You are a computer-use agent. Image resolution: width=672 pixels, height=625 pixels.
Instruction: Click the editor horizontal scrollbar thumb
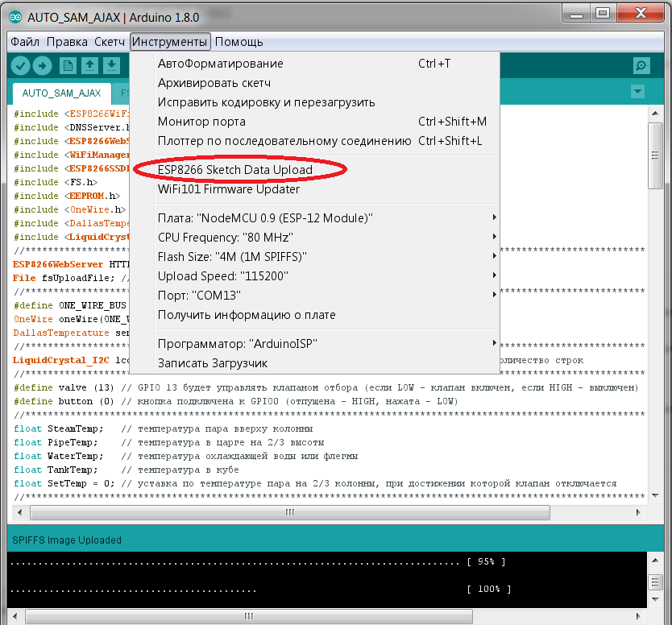click(290, 512)
